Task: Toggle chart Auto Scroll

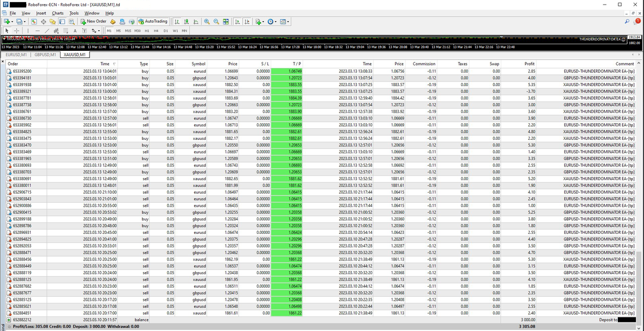Action: point(237,22)
